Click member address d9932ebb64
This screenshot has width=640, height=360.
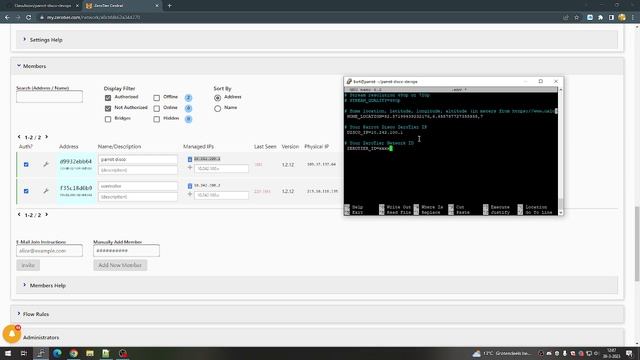(x=76, y=162)
